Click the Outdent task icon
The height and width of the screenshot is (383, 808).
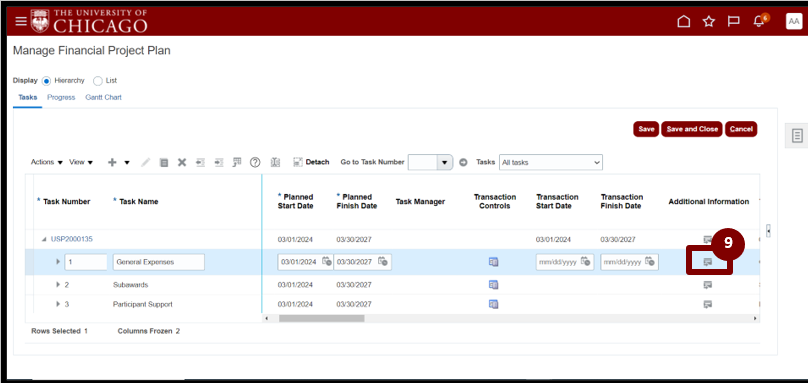coord(200,162)
